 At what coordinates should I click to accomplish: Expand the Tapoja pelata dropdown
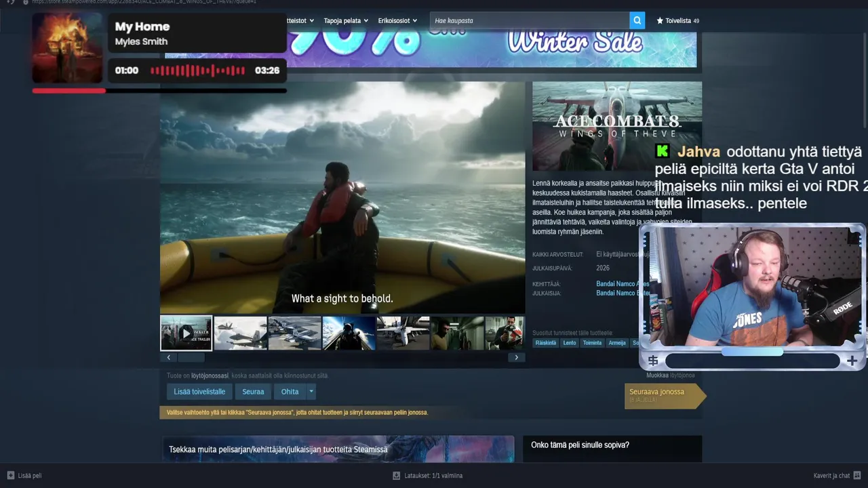[x=346, y=21]
